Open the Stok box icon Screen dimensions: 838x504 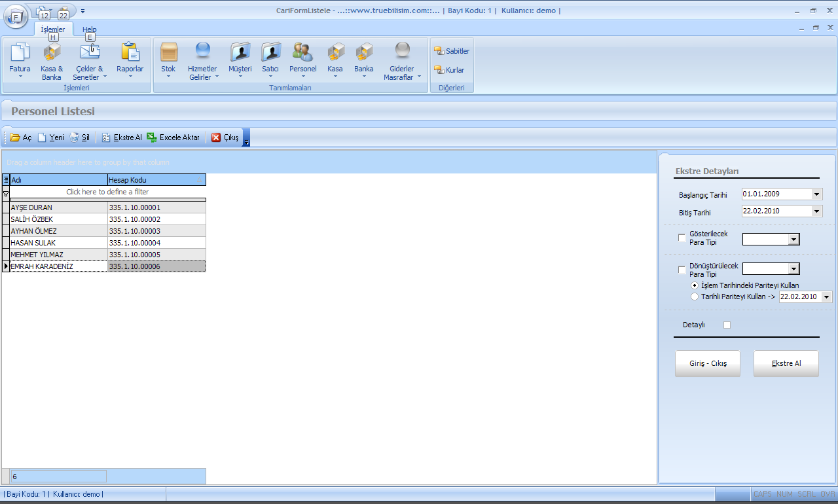coord(169,52)
